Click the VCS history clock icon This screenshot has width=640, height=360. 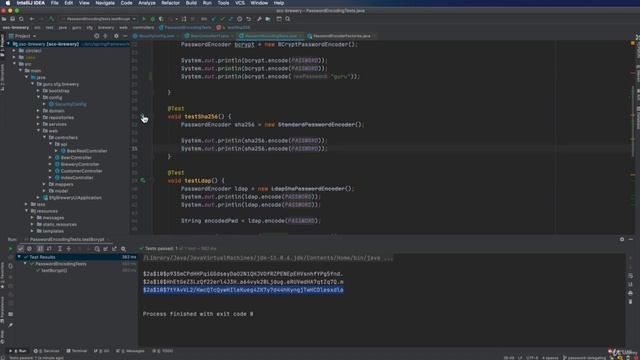[x=240, y=19]
